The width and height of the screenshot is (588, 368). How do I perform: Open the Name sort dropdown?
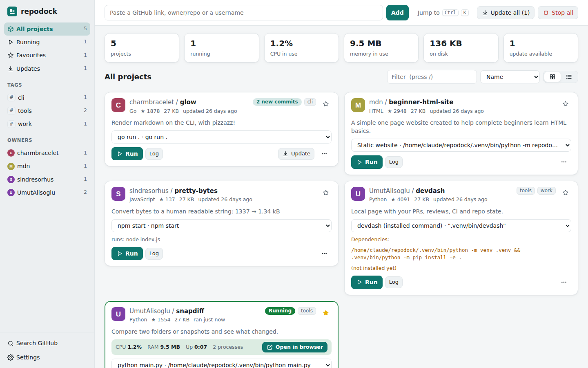(510, 77)
